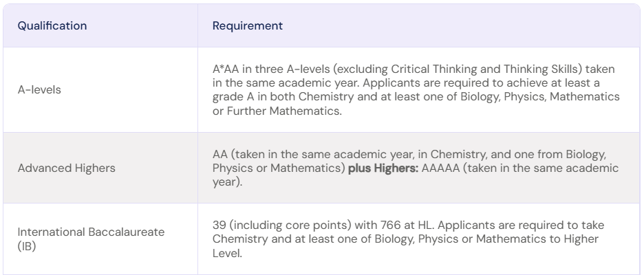The width and height of the screenshot is (644, 275).
Task: Click the 'Further Mathematics' text in A-levels row
Action: pos(283,111)
